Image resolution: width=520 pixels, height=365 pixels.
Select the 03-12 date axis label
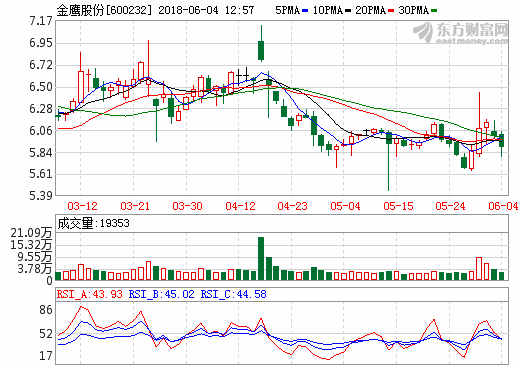(82, 206)
